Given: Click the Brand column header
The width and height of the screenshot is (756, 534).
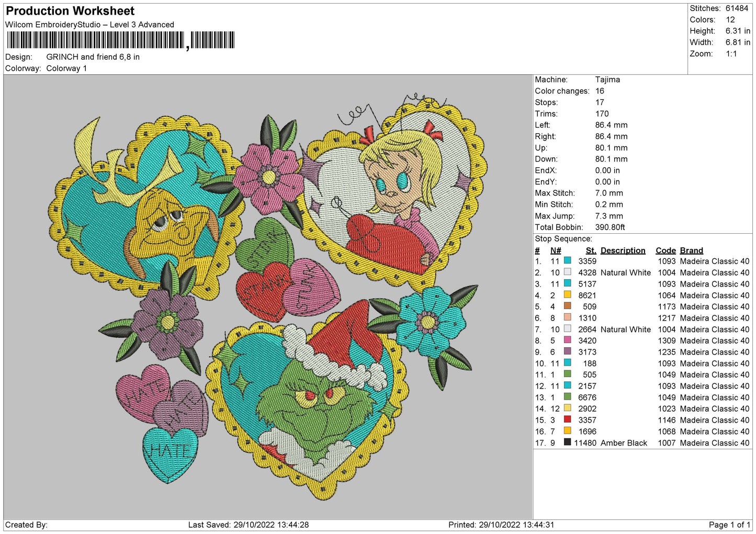Looking at the screenshot, I should click(x=691, y=251).
